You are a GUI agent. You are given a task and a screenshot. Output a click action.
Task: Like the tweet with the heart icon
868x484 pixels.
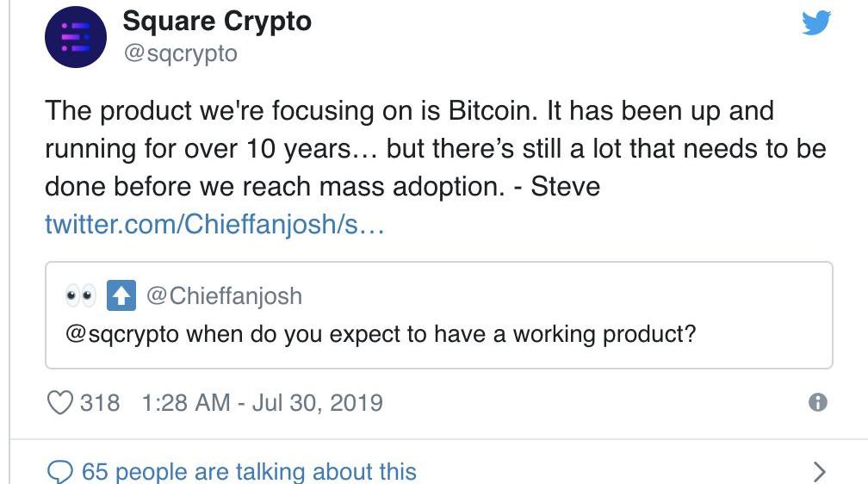pos(59,402)
